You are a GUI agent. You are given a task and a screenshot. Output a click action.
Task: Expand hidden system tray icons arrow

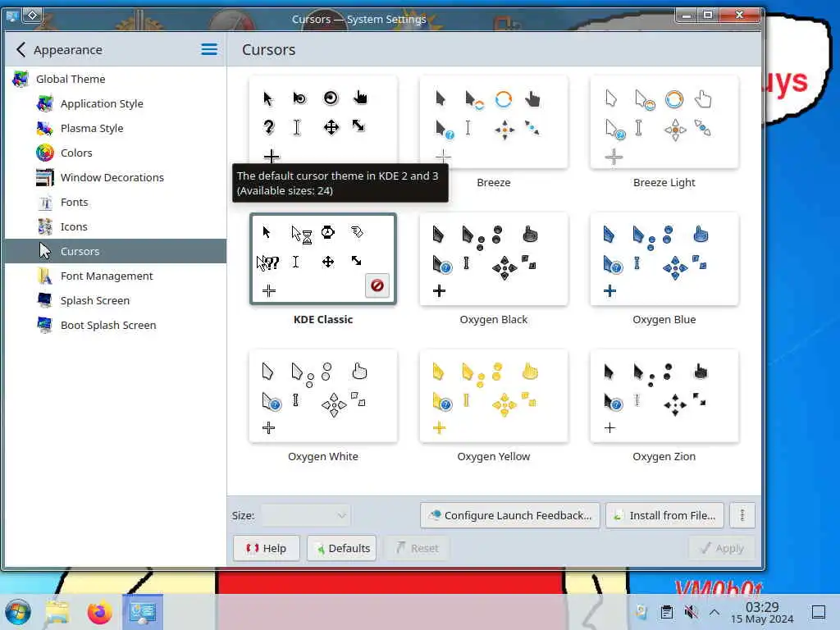[714, 612]
